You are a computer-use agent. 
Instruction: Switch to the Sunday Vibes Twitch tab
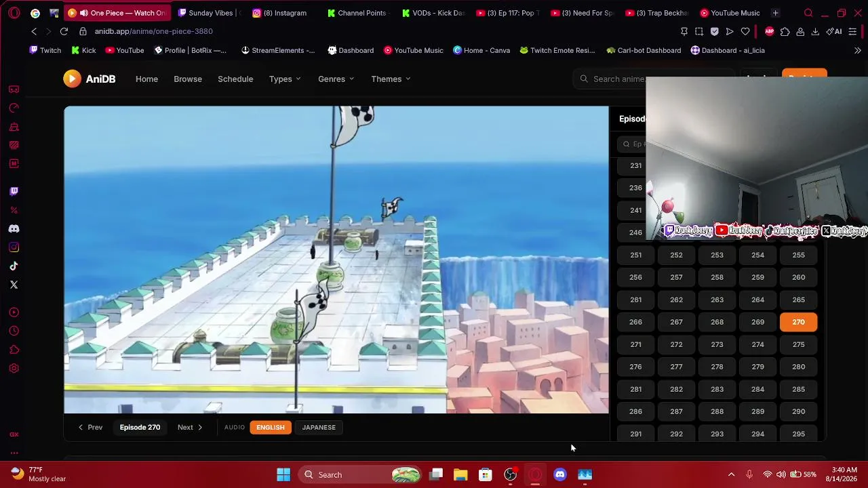click(209, 13)
